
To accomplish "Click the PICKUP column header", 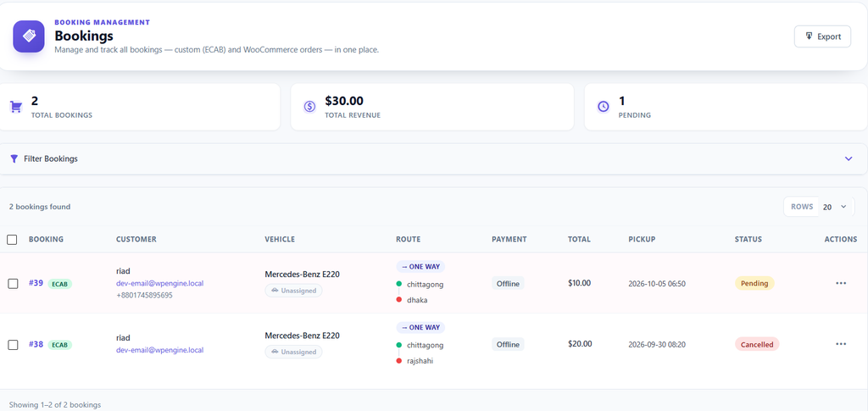I will pos(643,240).
